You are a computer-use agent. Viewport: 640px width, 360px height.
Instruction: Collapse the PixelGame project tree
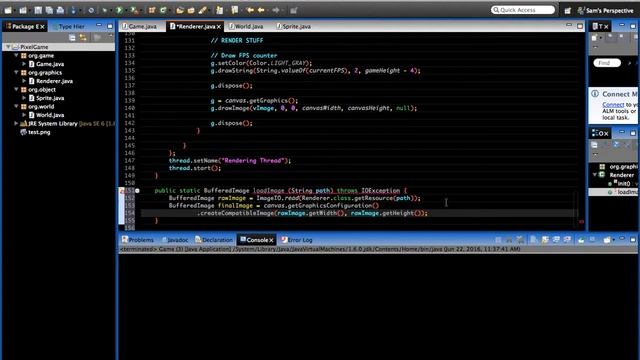[x=8, y=47]
